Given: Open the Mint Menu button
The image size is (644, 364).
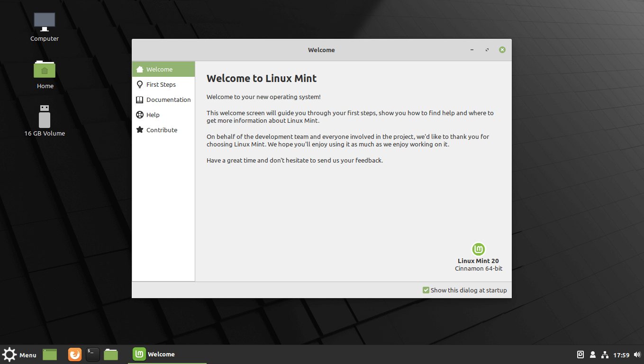Looking at the screenshot, I should pyautogui.click(x=19, y=355).
